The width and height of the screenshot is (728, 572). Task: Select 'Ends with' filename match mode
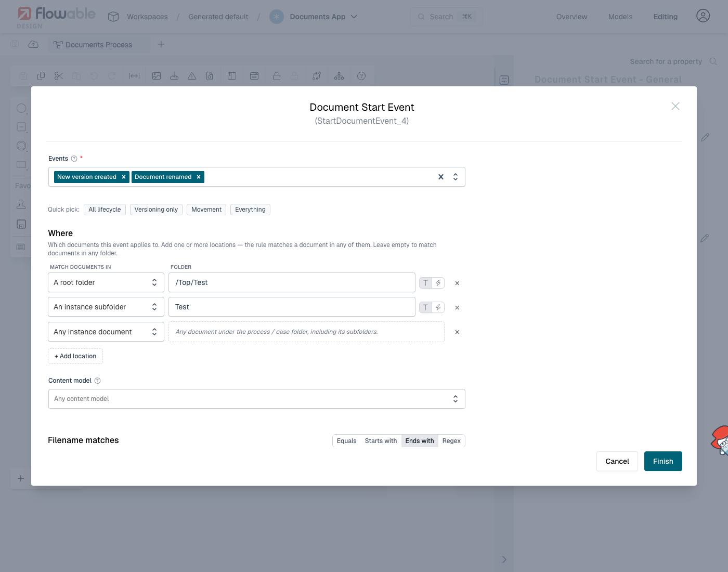tap(420, 441)
